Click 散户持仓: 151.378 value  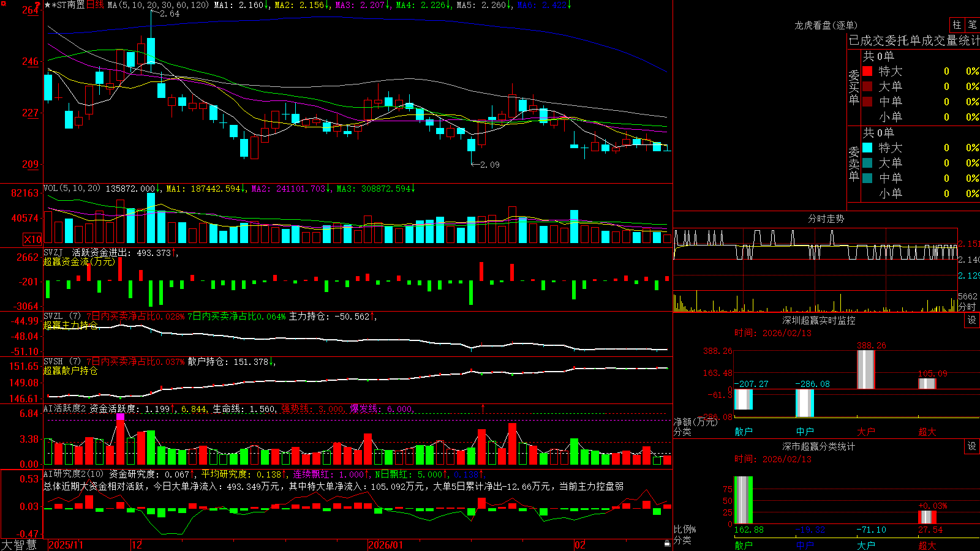[x=232, y=362]
